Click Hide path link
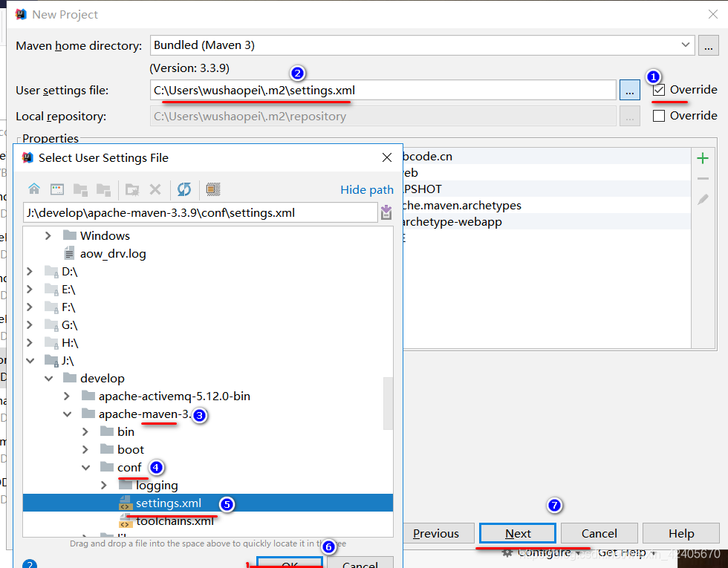The image size is (728, 568). 367,190
